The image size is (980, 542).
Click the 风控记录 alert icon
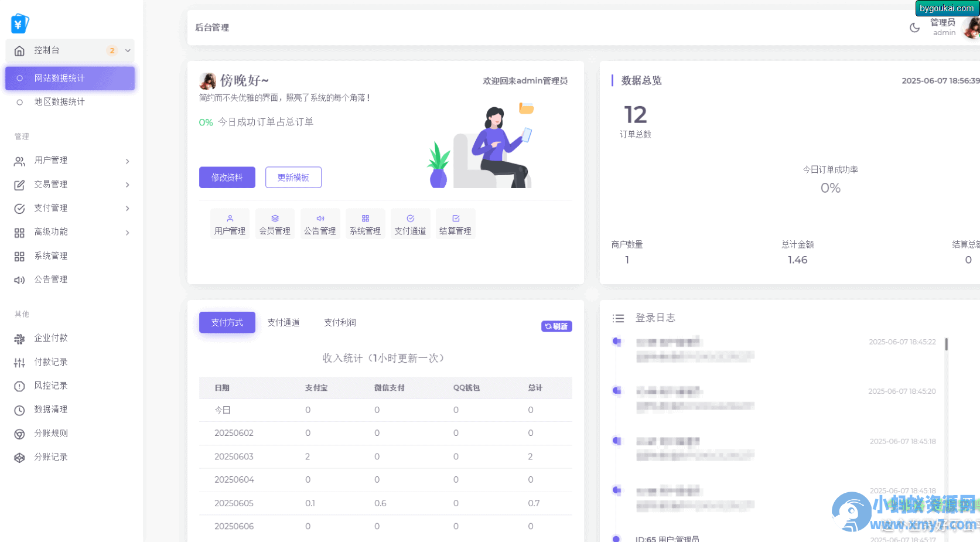pyautogui.click(x=19, y=386)
